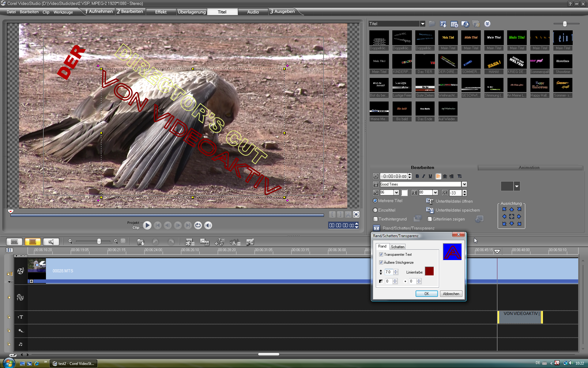Increase border width 7.0 stepper
588x368 pixels.
[x=396, y=270]
